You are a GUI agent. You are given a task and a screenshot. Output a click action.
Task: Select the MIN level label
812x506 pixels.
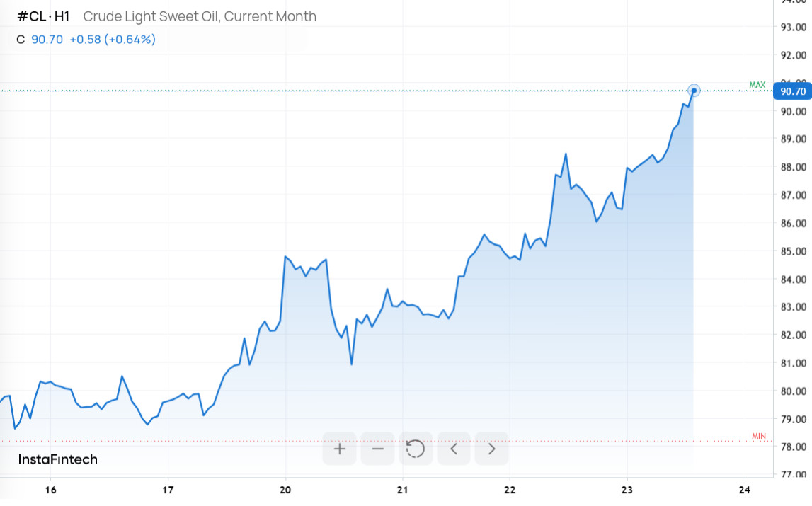[759, 436]
